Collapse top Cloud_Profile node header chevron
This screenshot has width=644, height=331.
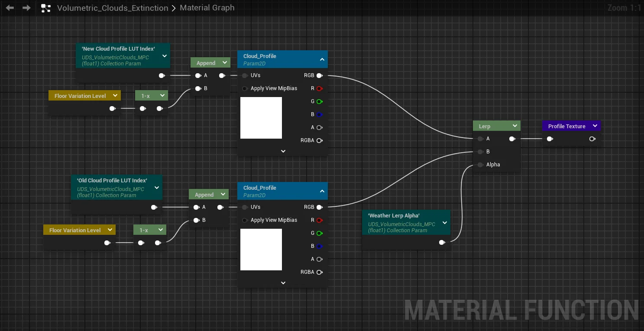point(322,59)
